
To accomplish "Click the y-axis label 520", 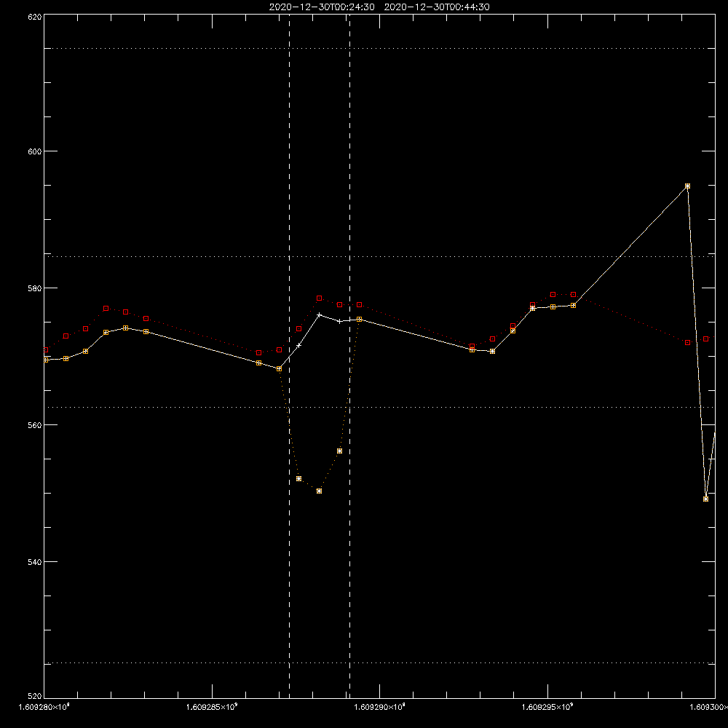I will click(35, 696).
